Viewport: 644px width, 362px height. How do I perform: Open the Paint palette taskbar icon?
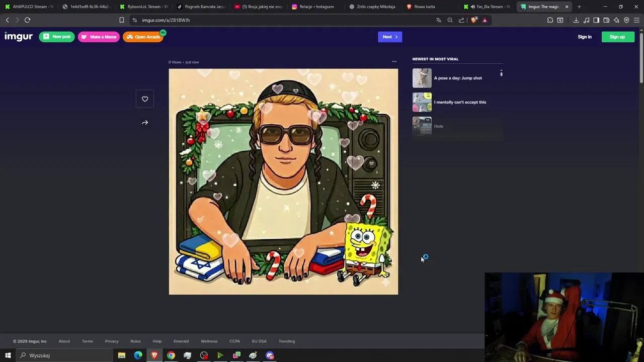coord(253,355)
